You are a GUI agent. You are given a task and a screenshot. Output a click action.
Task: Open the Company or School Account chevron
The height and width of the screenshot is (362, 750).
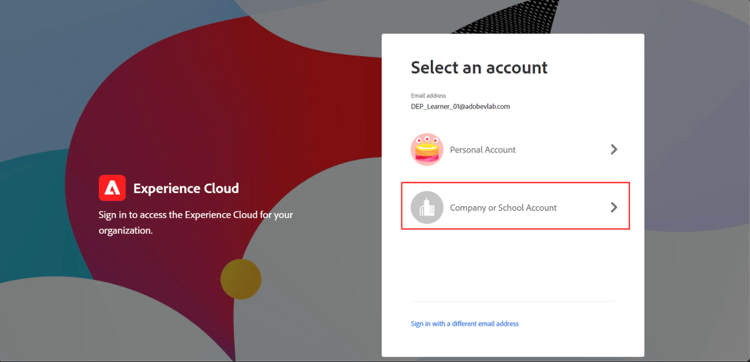tap(614, 207)
